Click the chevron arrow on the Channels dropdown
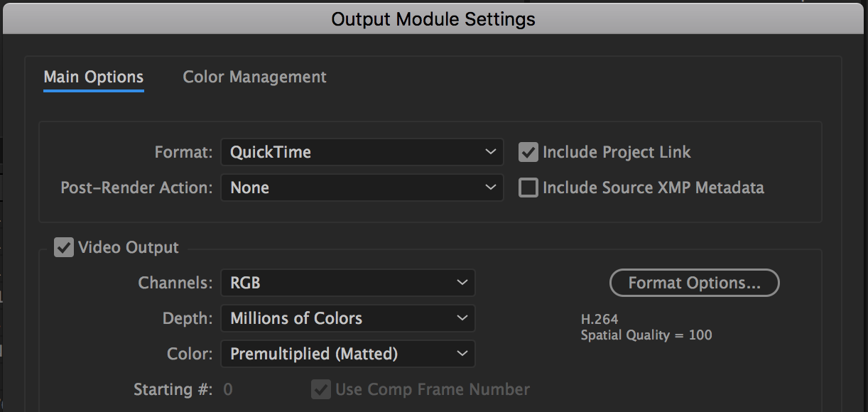The image size is (868, 412). (x=462, y=283)
